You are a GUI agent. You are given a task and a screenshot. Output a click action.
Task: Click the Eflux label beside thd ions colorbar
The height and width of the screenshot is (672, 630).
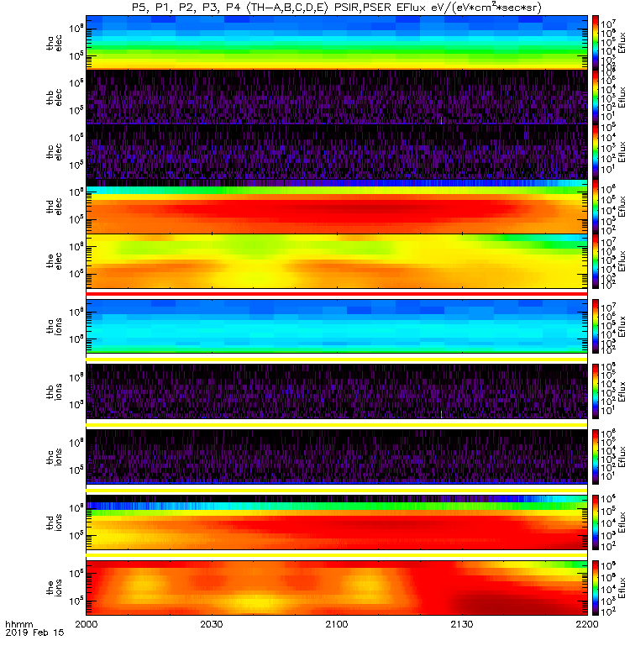tap(622, 522)
